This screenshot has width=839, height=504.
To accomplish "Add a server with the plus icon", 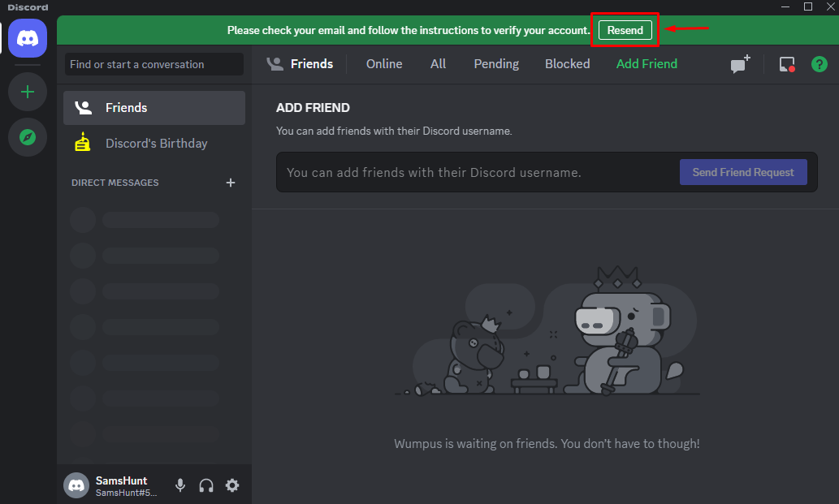I will point(28,92).
